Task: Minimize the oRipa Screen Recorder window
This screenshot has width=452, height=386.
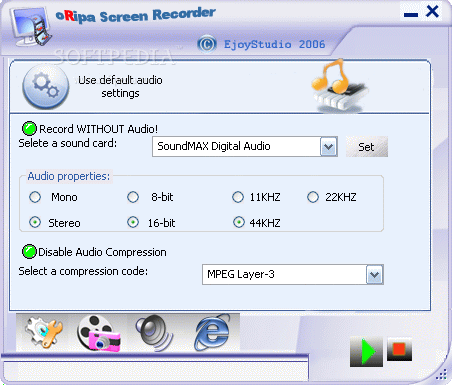Action: (x=411, y=14)
